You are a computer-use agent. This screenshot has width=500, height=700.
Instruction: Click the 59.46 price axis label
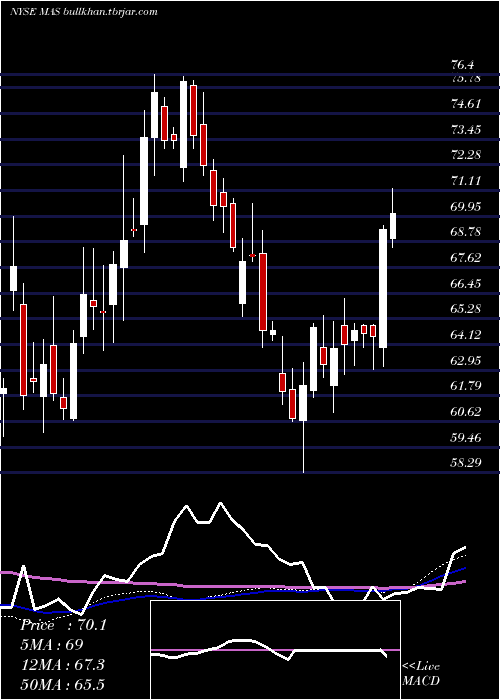click(x=467, y=437)
